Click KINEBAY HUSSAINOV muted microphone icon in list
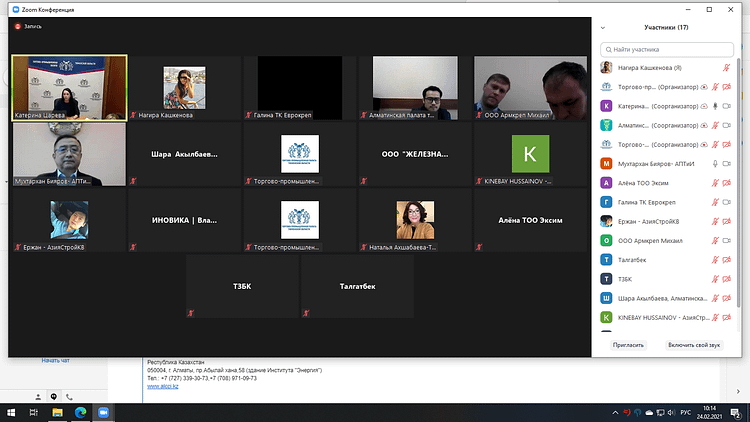 715,317
